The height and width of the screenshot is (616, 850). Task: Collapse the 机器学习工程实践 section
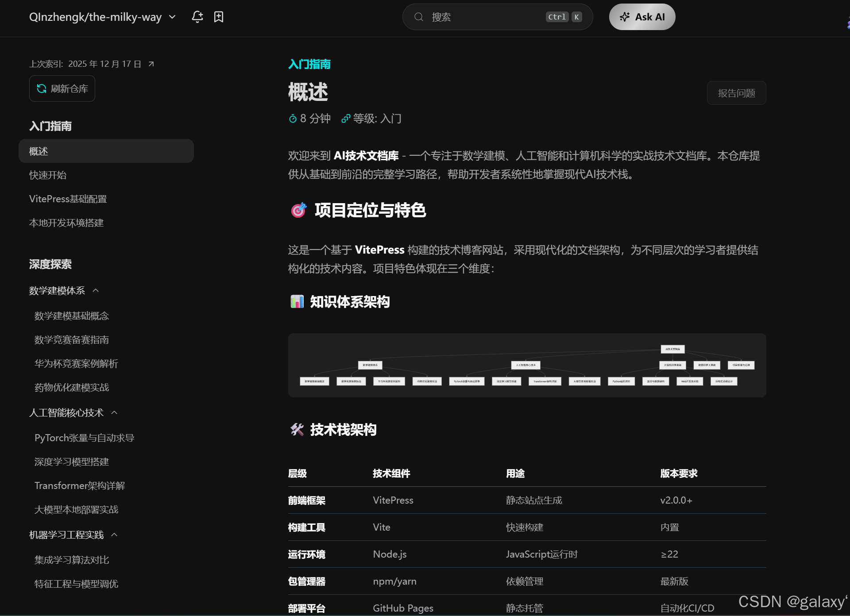click(x=114, y=535)
